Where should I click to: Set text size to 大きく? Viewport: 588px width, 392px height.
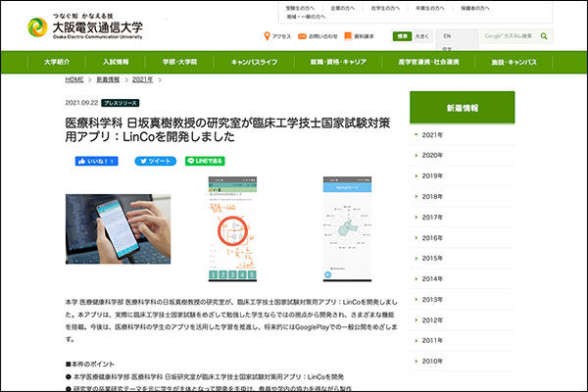421,36
